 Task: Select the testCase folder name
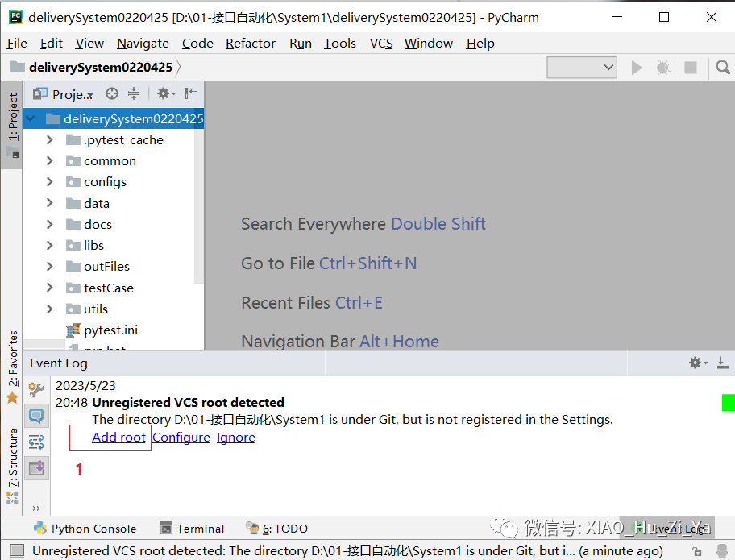click(109, 288)
